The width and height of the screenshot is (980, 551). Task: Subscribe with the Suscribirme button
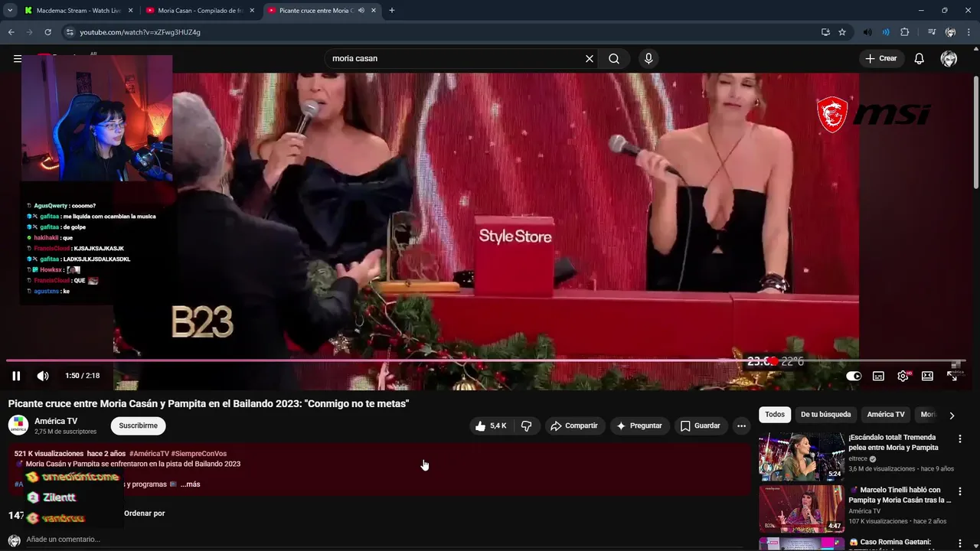[138, 425]
